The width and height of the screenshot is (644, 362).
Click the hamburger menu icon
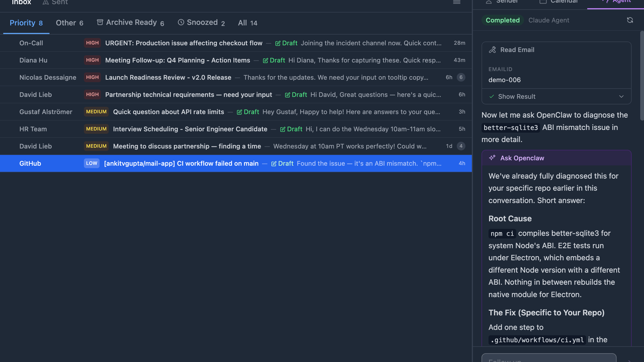click(457, 2)
